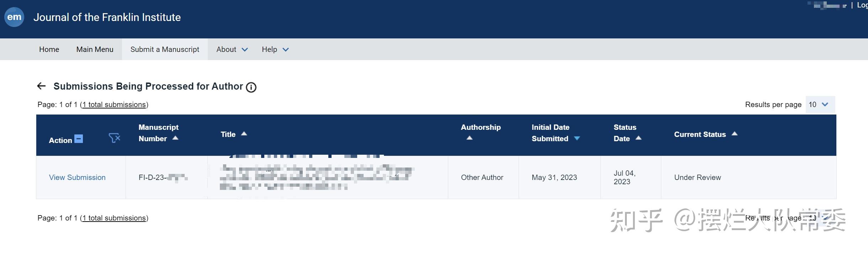Viewport: 868px width, 255px height.
Task: Expand the Help menu
Action: click(275, 49)
